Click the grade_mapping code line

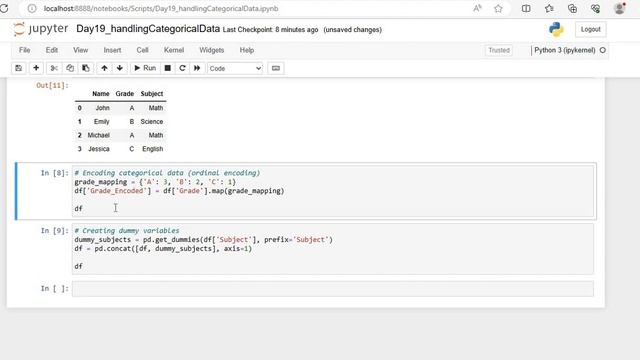pos(155,182)
